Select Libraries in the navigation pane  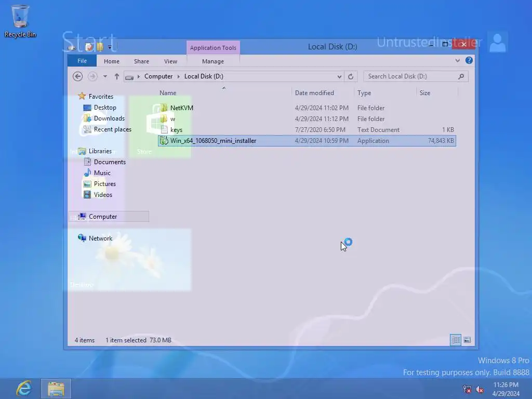100,151
